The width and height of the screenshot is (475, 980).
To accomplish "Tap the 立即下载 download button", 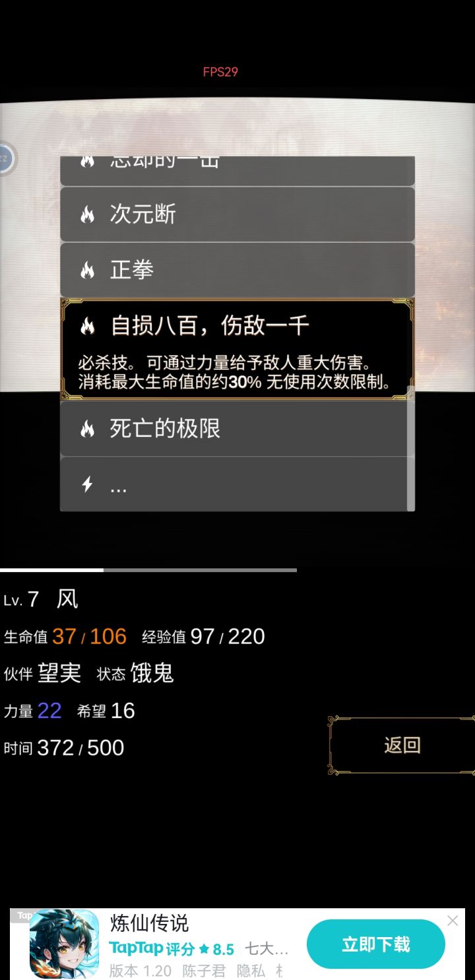I will click(376, 944).
